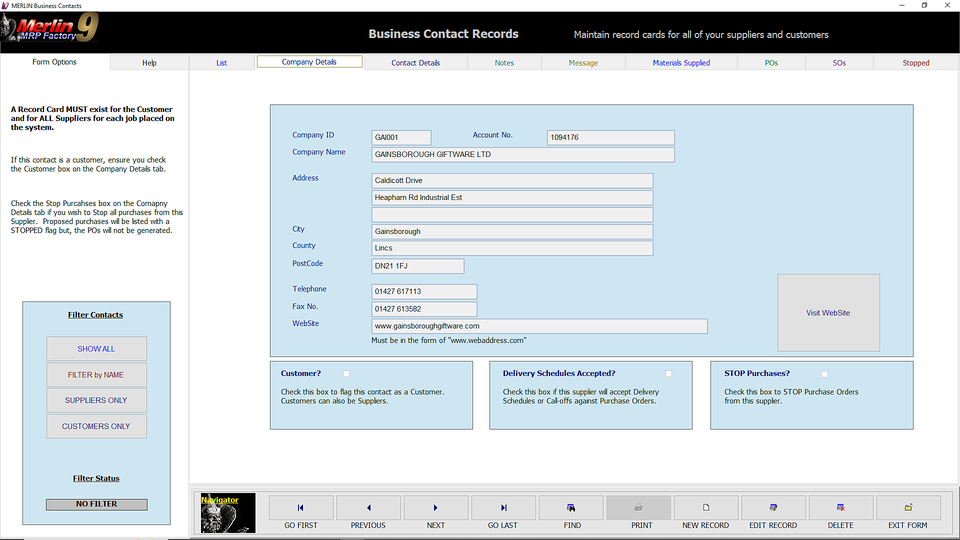Exit the form

coord(908,508)
